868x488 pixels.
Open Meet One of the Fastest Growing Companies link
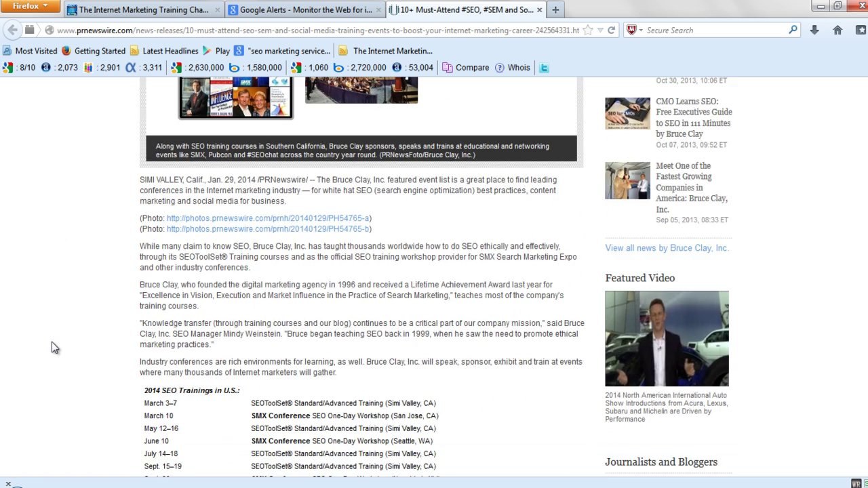click(692, 188)
